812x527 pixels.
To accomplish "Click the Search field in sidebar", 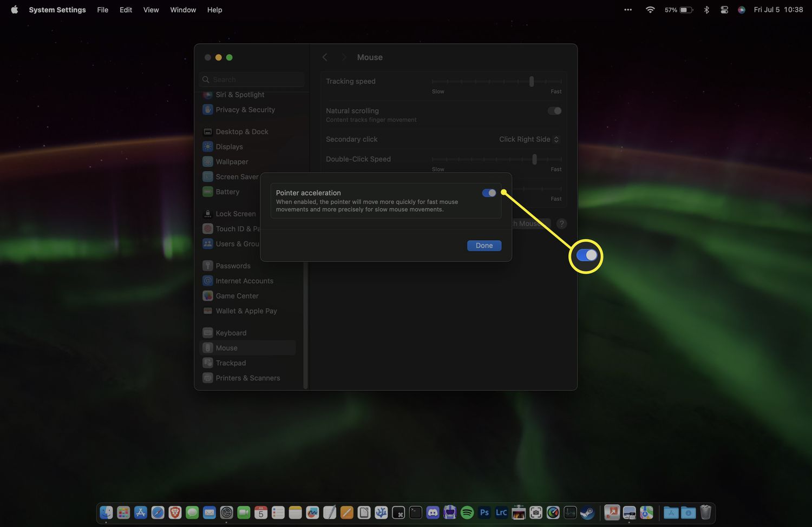I will (x=252, y=80).
